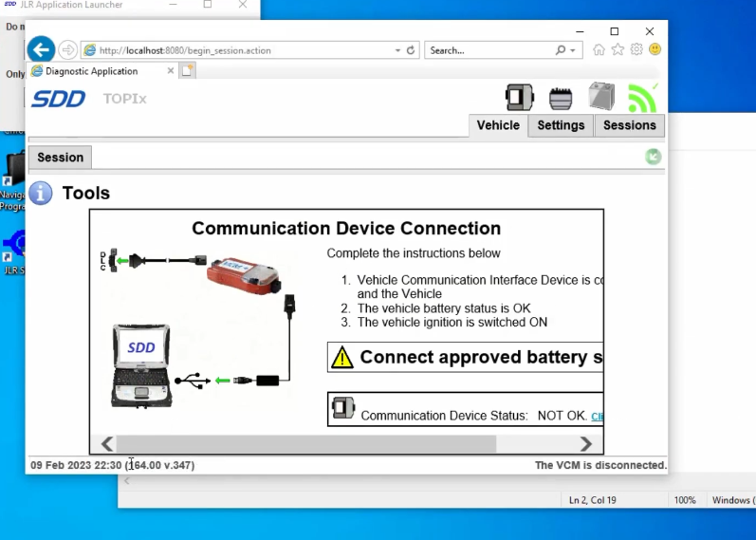Screen dimensions: 756x540
Task: Open favorites star icon
Action: pos(618,49)
